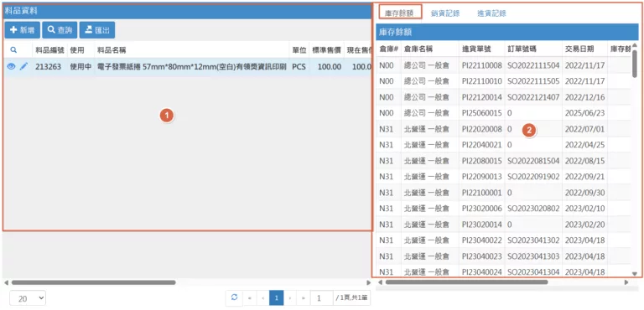View item 213263 via eye icon
This screenshot has width=644, height=310.
point(11,66)
